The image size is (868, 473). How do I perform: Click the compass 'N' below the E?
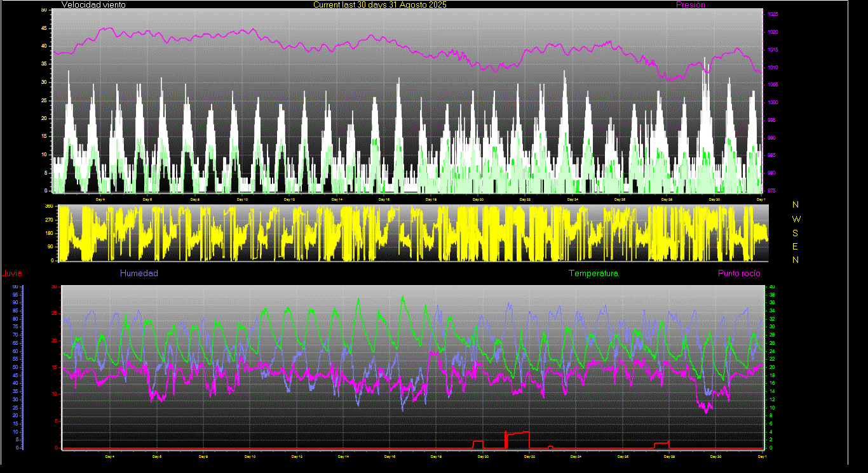click(x=796, y=260)
